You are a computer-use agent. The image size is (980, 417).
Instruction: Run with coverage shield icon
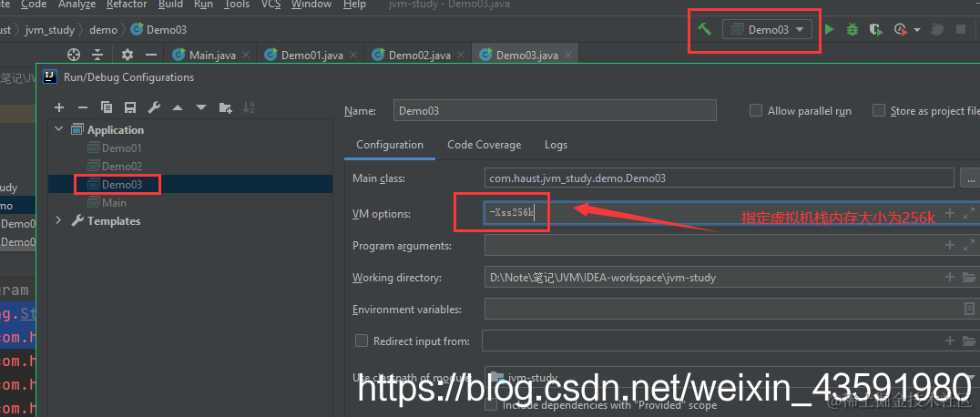click(x=875, y=29)
